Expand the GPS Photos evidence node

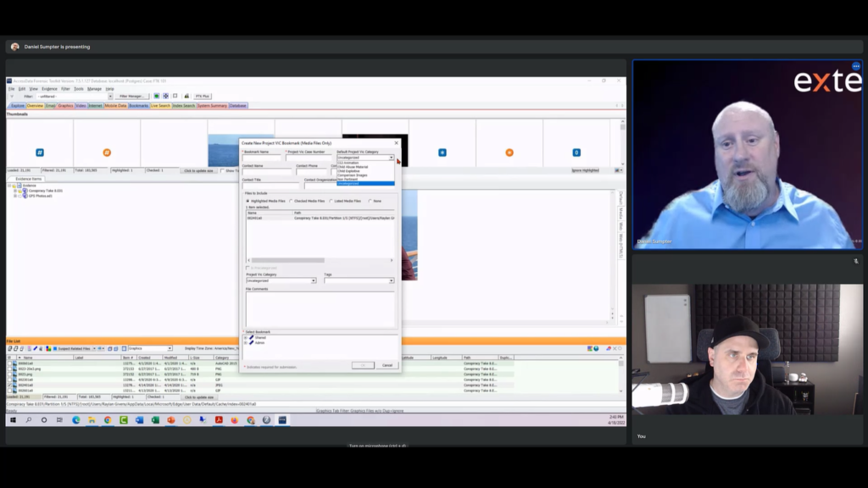[x=15, y=196]
